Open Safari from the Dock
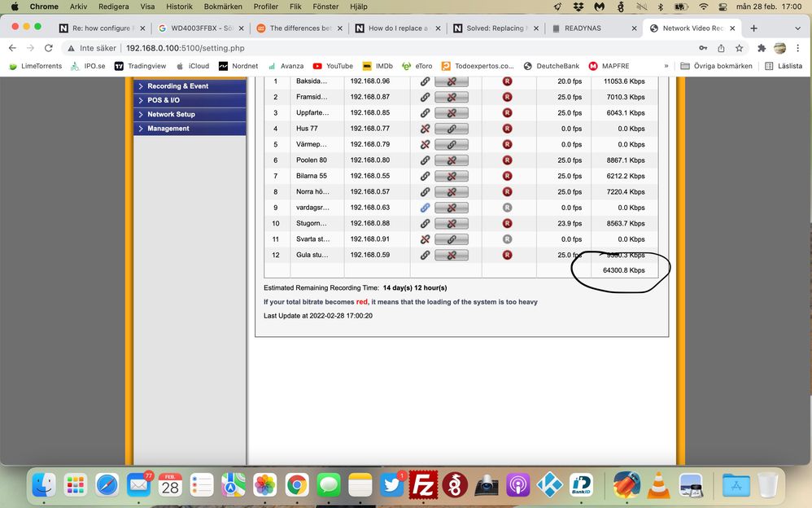The height and width of the screenshot is (508, 812). coord(107,485)
